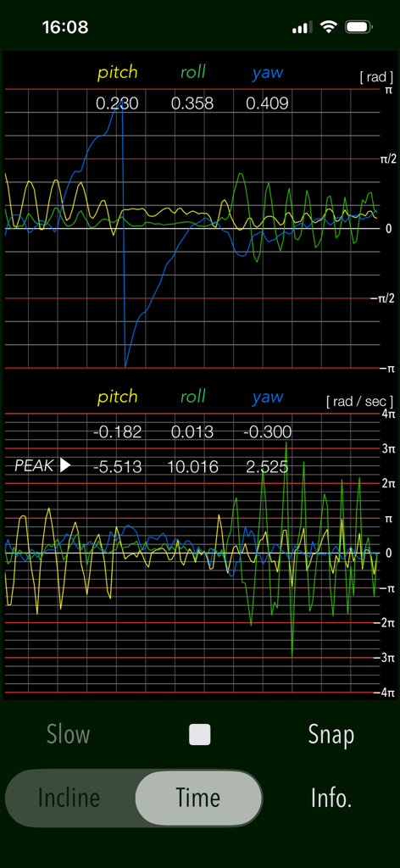Tap the PEAK arrow label

(42, 466)
